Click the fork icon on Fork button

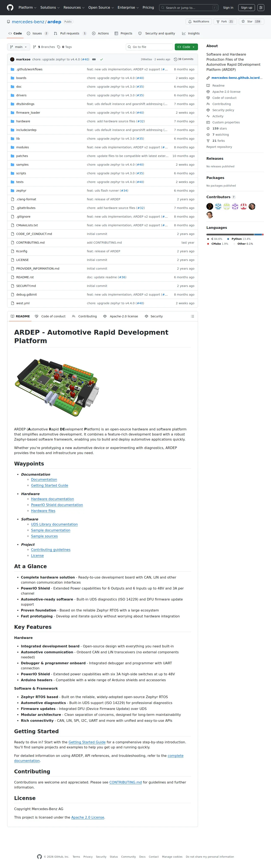coord(218,22)
